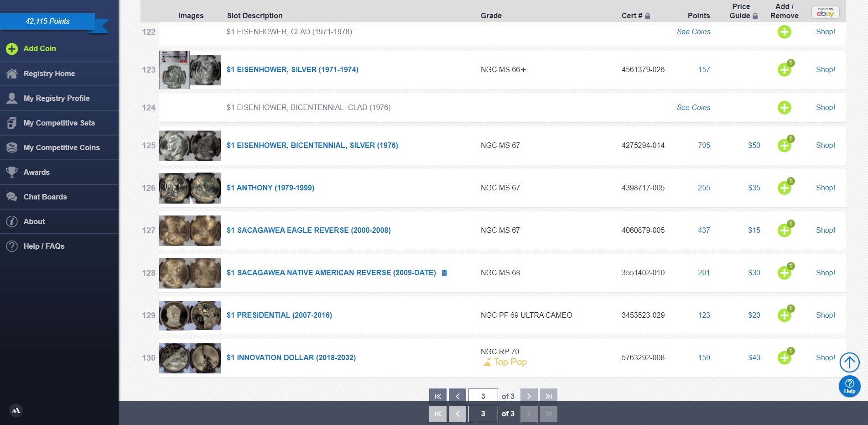Click Shop! for $1 Presidential row
Screen dimensions: 868x425
pos(826,315)
